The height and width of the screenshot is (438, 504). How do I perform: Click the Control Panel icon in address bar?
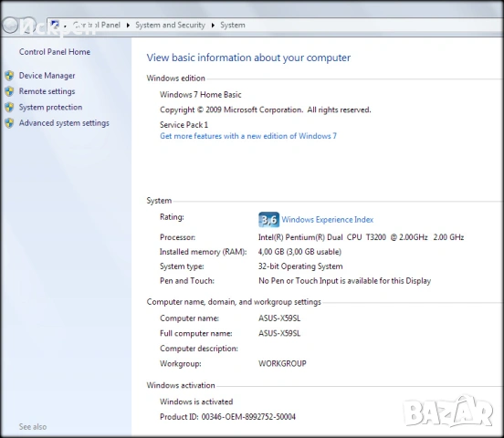point(55,25)
